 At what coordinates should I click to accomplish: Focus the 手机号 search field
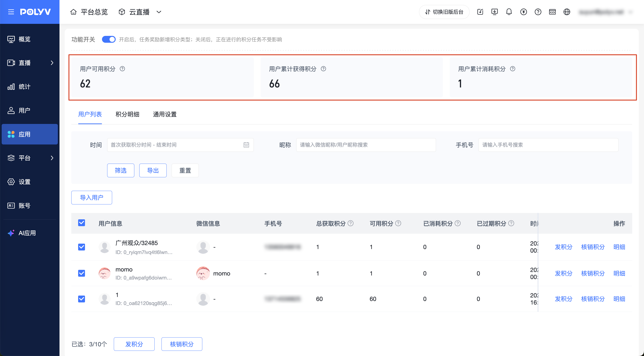coord(548,145)
